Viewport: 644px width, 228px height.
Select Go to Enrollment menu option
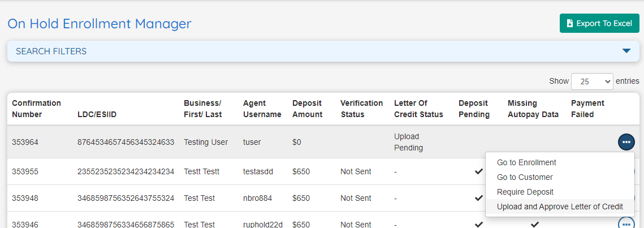click(x=526, y=162)
